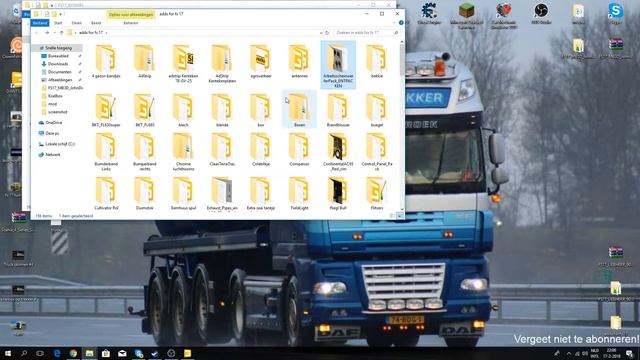Open the Delen ribbon tab
Image resolution: width=640 pixels, height=360 pixels.
pyautogui.click(x=77, y=23)
